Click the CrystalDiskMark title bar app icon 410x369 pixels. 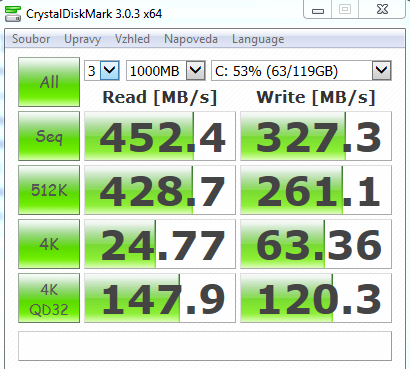pyautogui.click(x=13, y=14)
